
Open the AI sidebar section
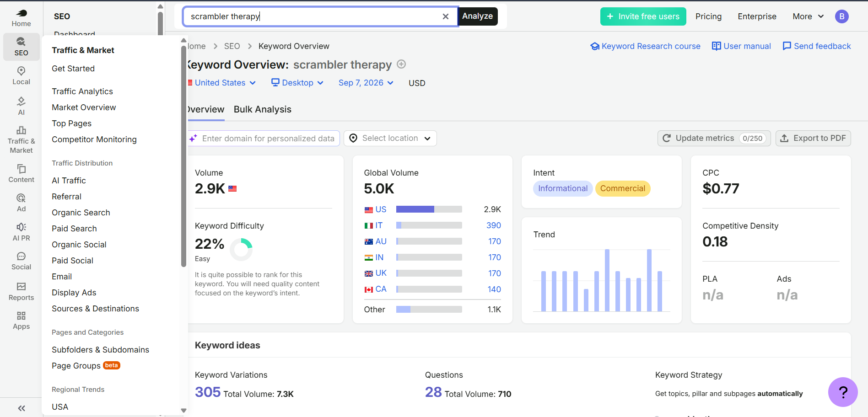point(21,106)
